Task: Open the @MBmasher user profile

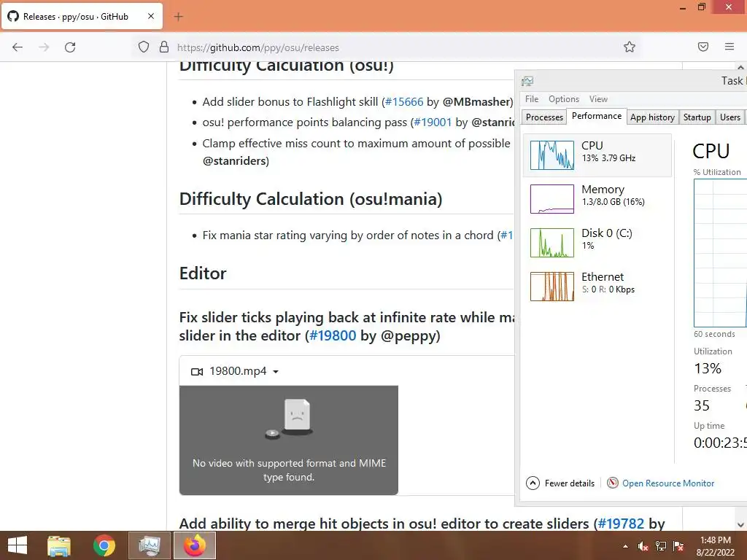Action: point(476,102)
